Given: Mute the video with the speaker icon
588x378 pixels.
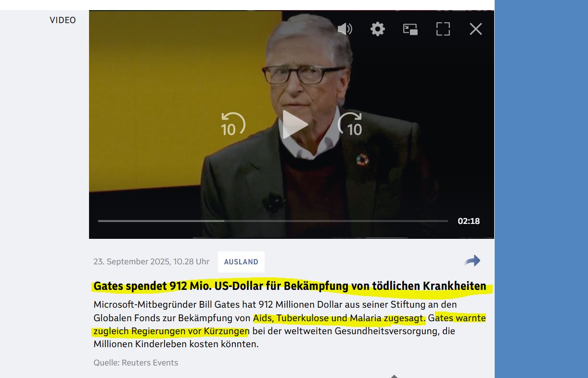Looking at the screenshot, I should point(345,29).
